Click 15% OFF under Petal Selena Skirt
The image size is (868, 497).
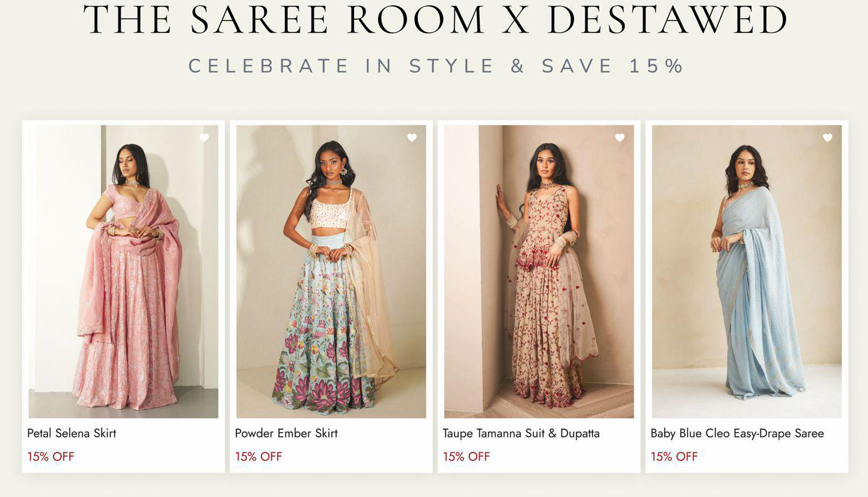coord(50,457)
